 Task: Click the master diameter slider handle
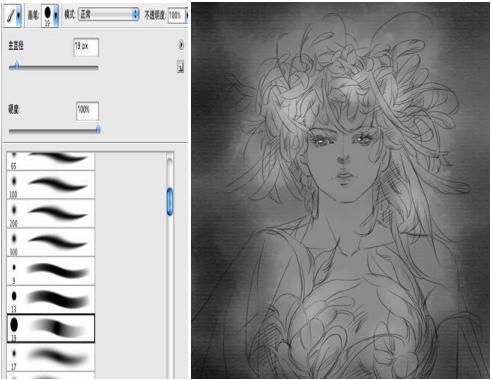[16, 66]
